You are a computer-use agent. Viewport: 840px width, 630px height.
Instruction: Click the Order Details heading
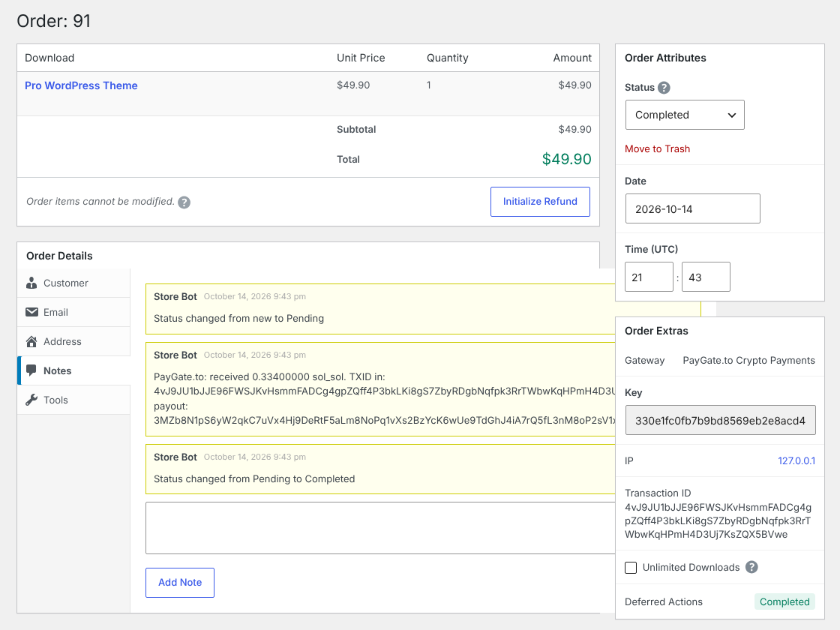(59, 256)
